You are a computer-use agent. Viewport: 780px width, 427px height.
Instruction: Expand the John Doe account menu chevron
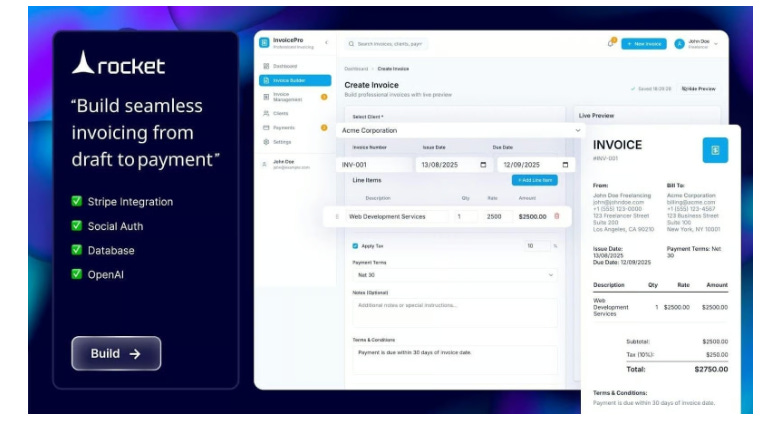pyautogui.click(x=716, y=44)
